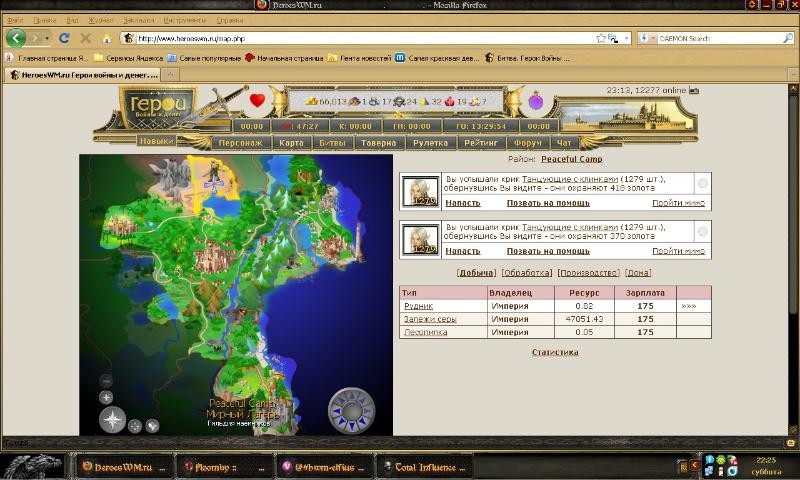Screen dimensions: 800x480
Task: Click round icon at right of first hunt
Action: 703,183
